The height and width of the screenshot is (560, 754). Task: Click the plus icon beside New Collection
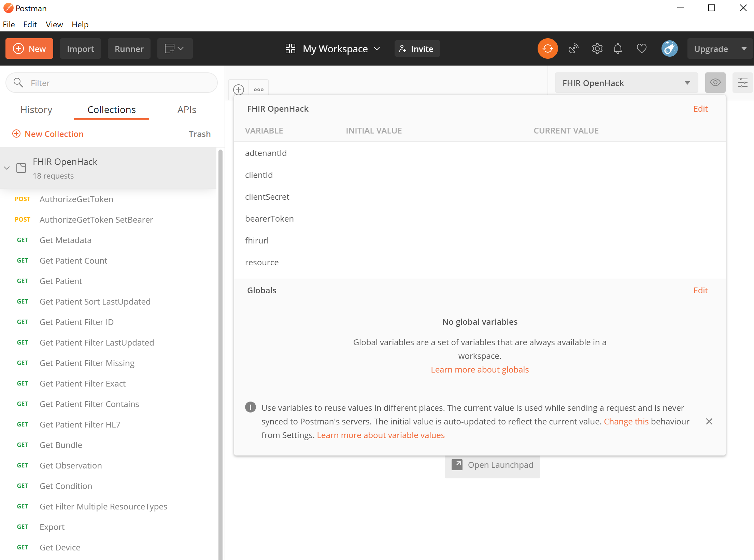point(16,134)
